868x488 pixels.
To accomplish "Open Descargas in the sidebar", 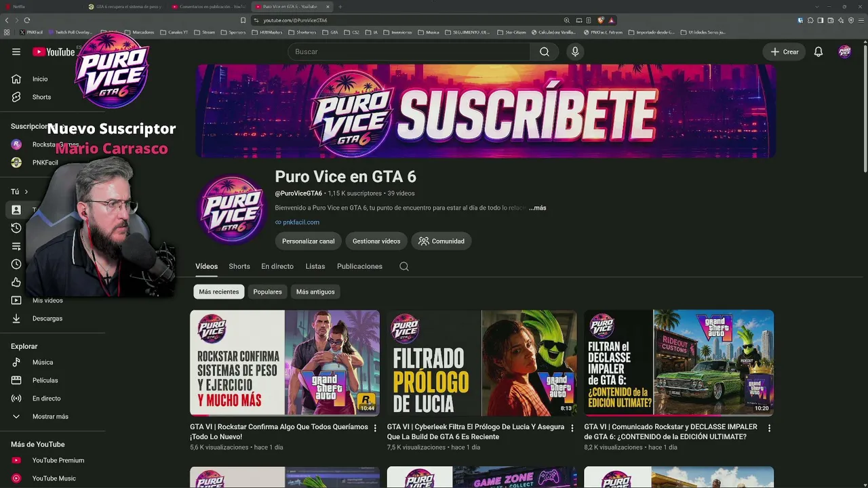I will point(47,319).
